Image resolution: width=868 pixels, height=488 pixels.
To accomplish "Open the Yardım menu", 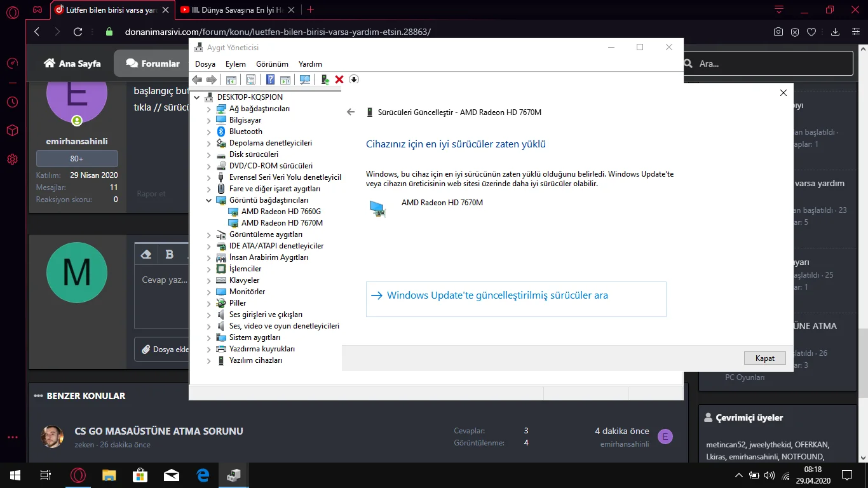I will [x=310, y=64].
